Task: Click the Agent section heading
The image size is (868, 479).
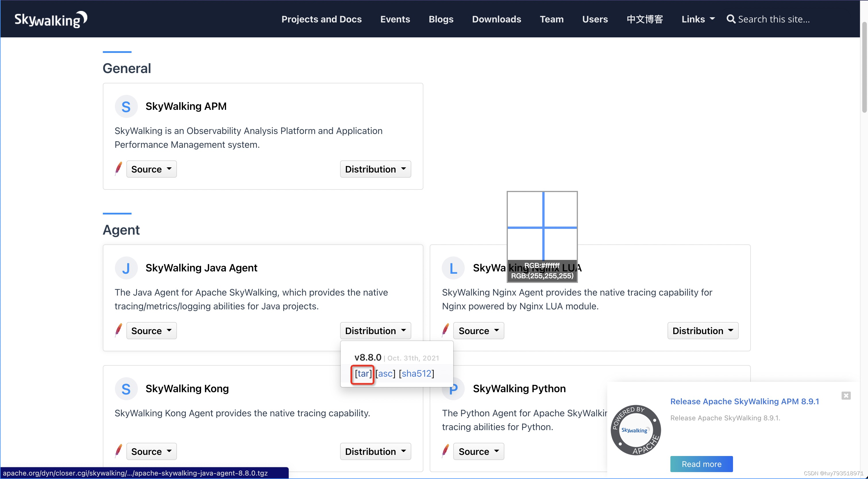Action: coord(121,230)
